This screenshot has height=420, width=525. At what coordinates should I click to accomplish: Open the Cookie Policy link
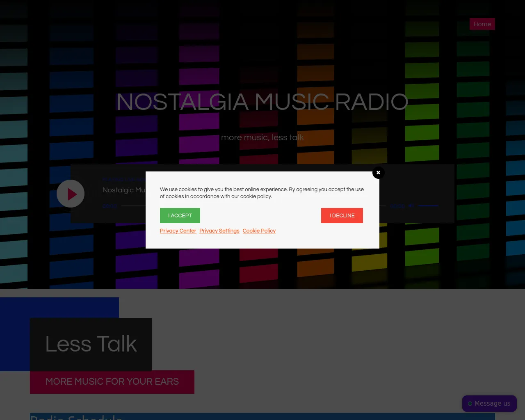pos(259,231)
